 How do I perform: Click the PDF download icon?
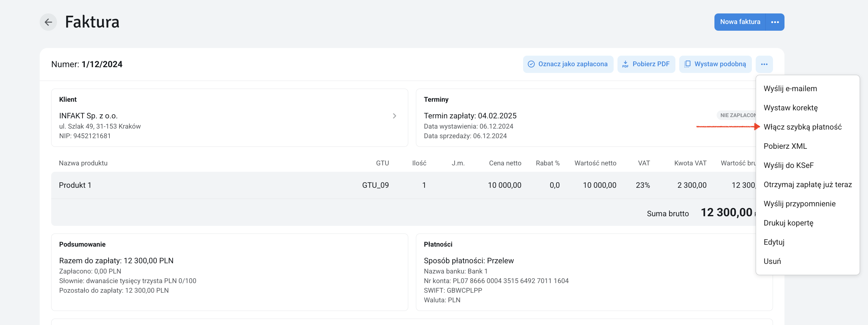pos(625,64)
